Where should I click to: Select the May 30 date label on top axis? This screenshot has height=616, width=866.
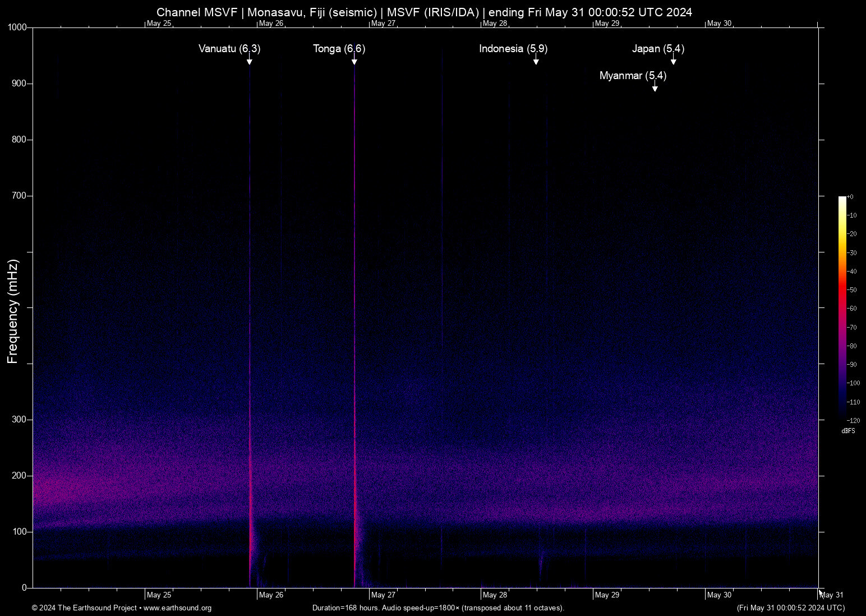[720, 24]
